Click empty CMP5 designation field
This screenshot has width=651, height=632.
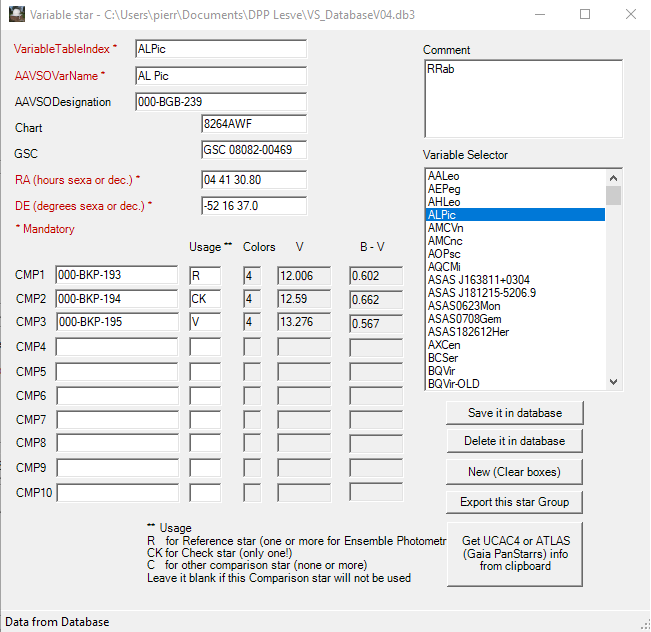click(x=117, y=372)
